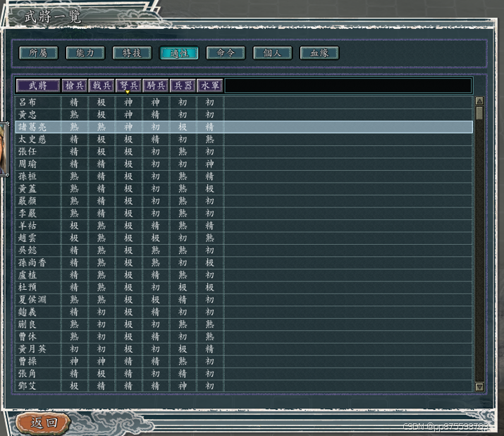
Task: Switch to the 命令 tab
Action: [x=226, y=53]
